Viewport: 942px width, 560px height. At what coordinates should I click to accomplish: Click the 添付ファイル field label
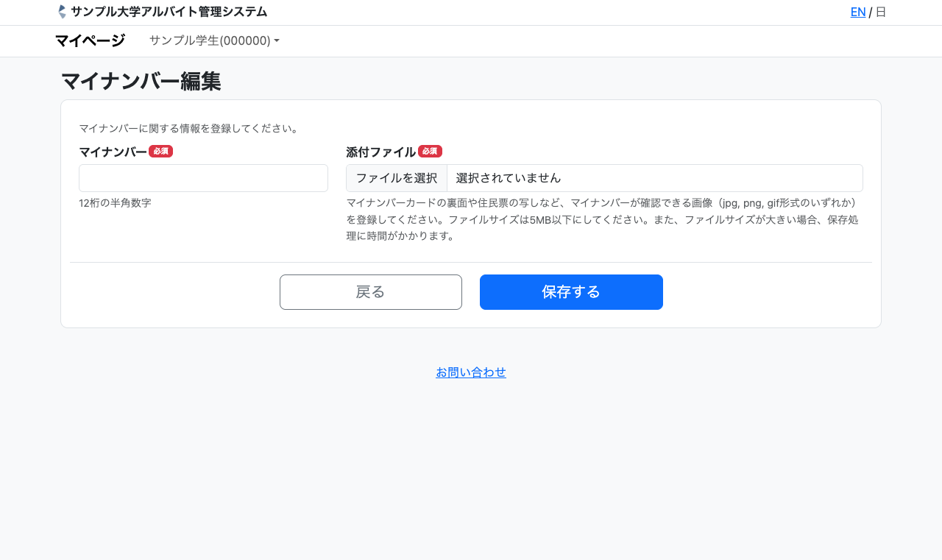point(380,152)
